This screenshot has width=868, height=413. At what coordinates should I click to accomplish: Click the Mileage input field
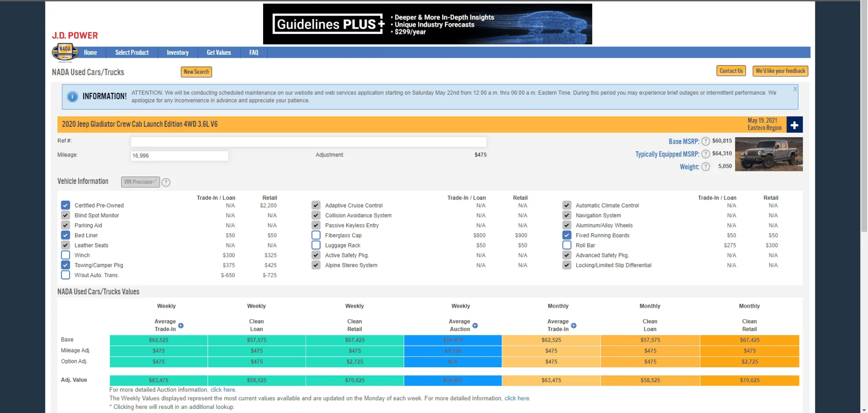(180, 156)
